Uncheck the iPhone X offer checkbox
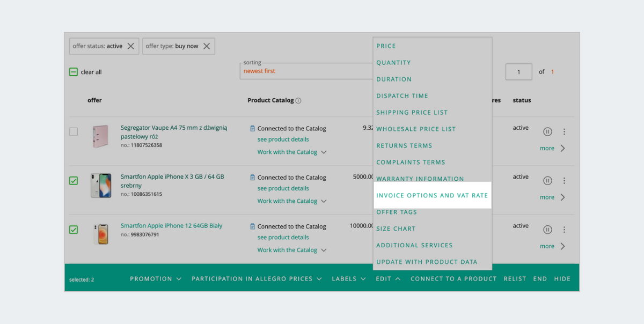The height and width of the screenshot is (324, 644). 74,181
